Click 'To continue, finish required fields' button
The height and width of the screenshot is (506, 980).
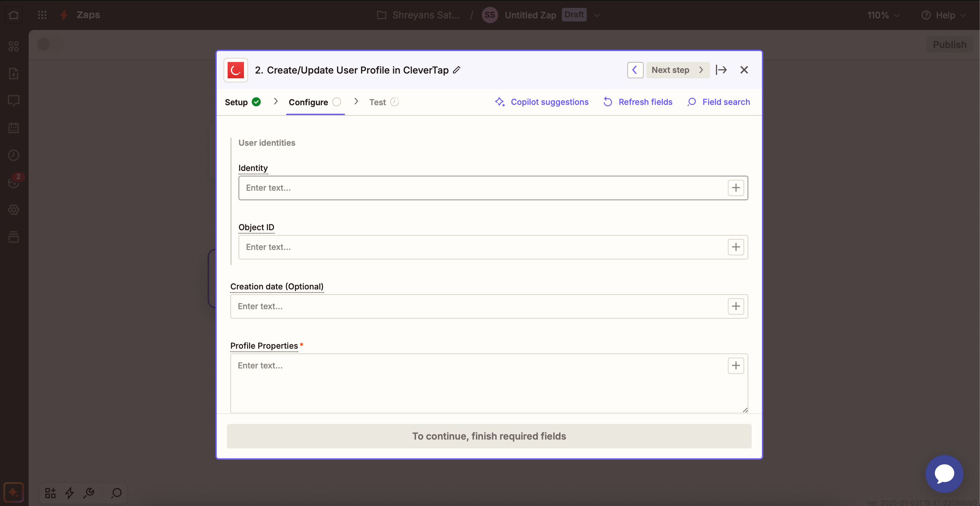click(489, 436)
